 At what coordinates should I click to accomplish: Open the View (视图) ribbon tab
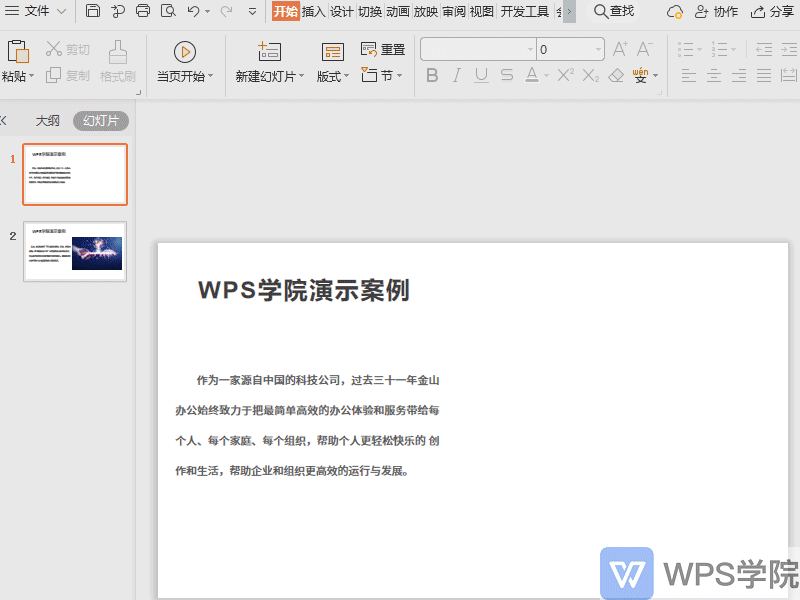coord(481,11)
